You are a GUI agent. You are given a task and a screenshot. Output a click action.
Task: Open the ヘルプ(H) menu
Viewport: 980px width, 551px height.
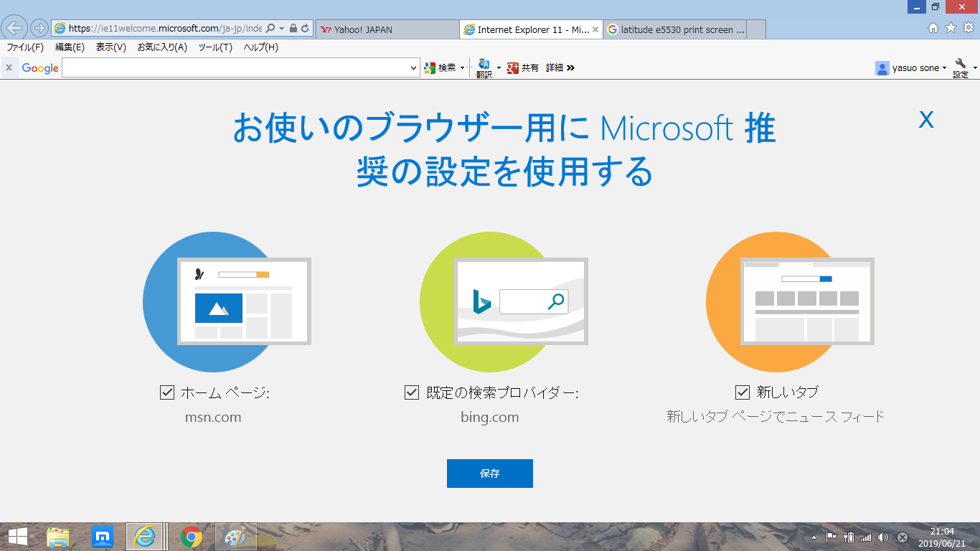pyautogui.click(x=260, y=47)
